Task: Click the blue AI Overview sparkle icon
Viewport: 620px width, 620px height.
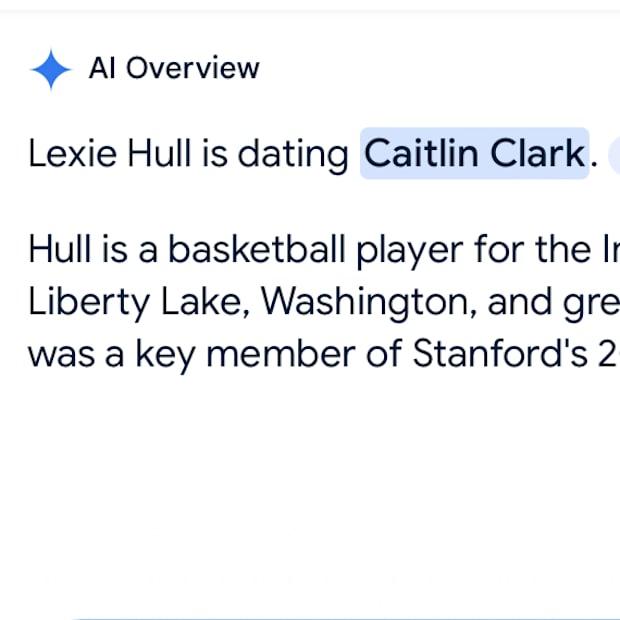Action: tap(51, 69)
